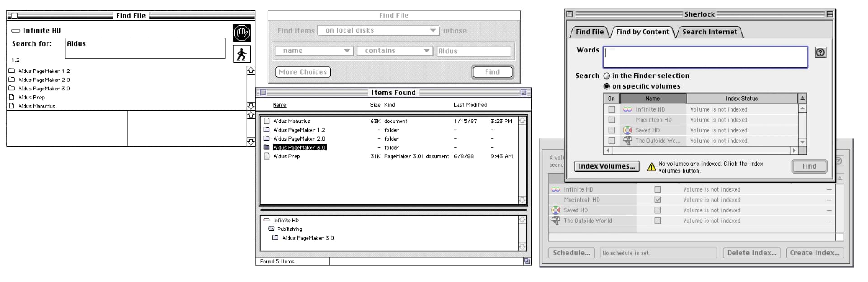868x282 pixels.
Task: Click the help question mark icon beside Words field
Action: coord(821,52)
